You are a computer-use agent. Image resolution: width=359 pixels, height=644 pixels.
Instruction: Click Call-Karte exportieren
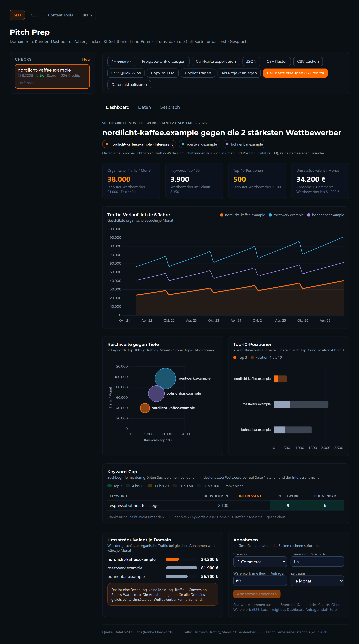[x=216, y=62]
